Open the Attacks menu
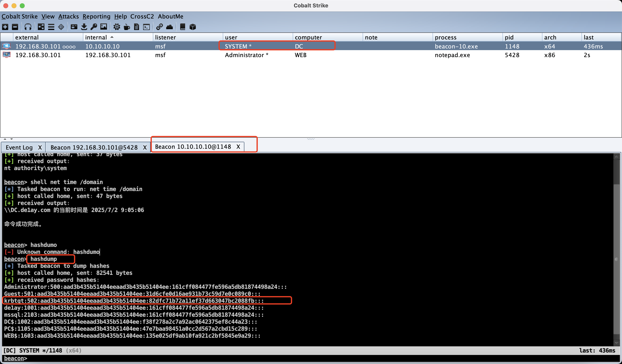Viewport: 622px width, 364px height. click(x=68, y=16)
